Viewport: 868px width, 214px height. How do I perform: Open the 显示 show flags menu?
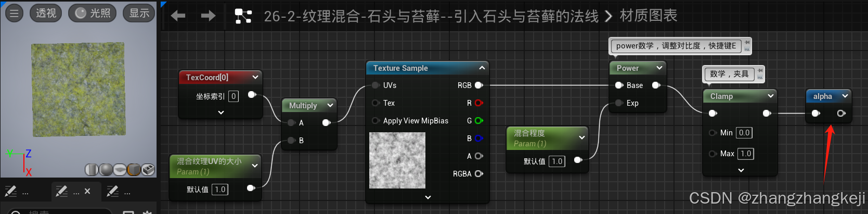(x=139, y=13)
